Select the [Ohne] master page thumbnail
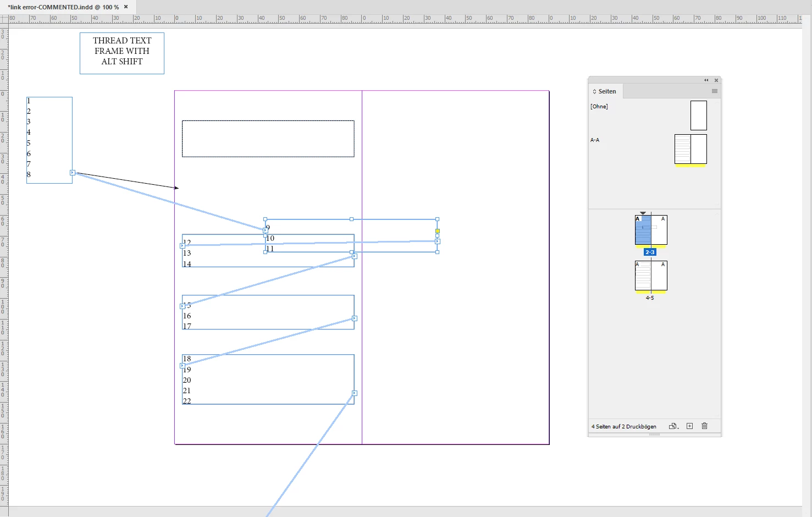This screenshot has width=812, height=517. tap(699, 116)
